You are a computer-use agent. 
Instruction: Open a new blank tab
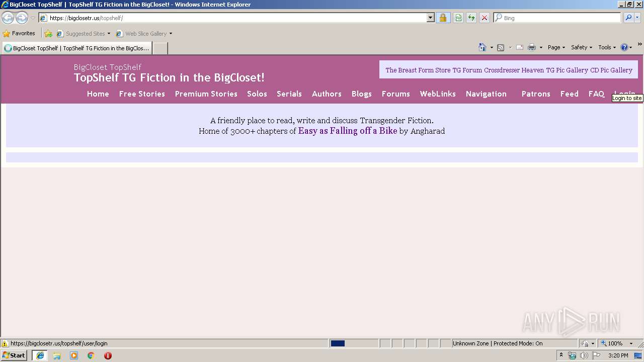pos(160,48)
